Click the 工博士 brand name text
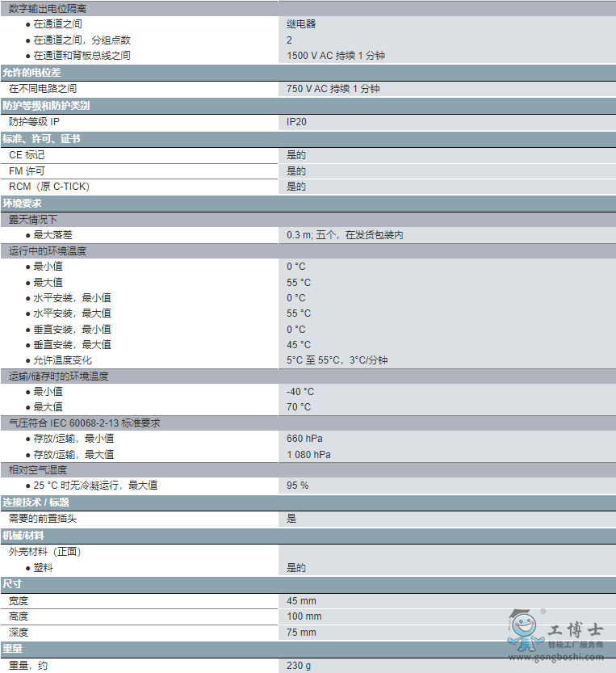This screenshot has width=616, height=673. coord(576,630)
